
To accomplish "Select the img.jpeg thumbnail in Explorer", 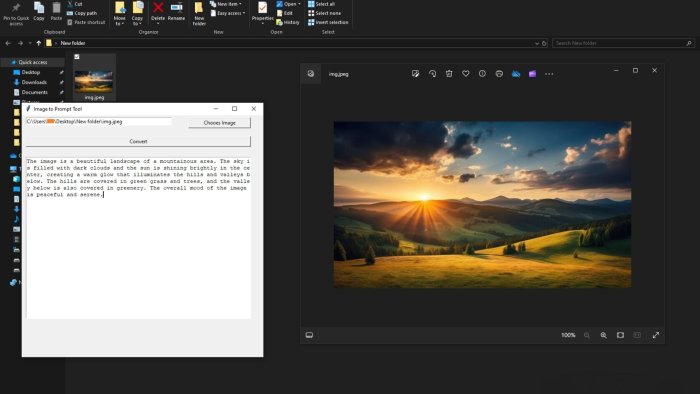I will [x=94, y=81].
